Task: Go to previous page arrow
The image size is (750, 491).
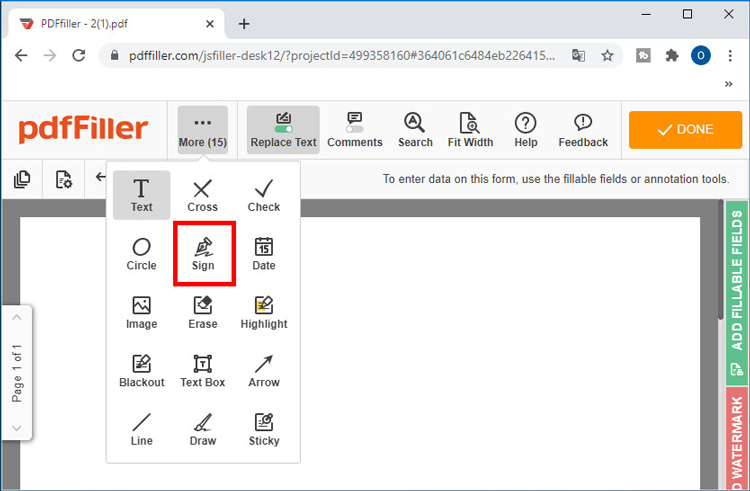Action: [17, 317]
